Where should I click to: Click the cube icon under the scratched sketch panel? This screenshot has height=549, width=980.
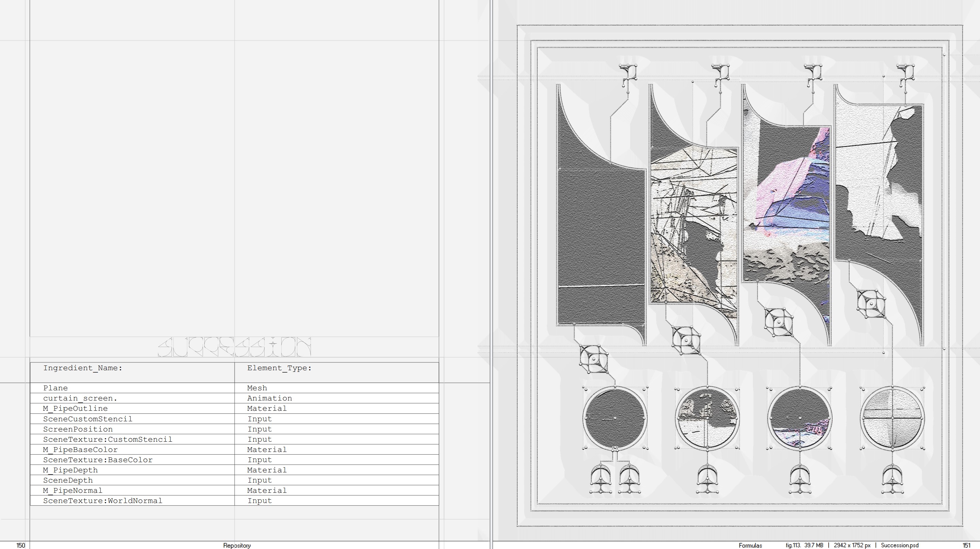686,340
